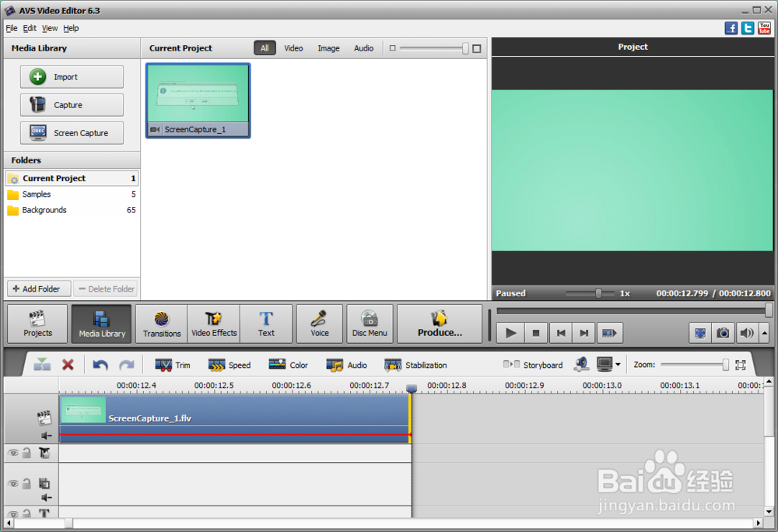Image resolution: width=778 pixels, height=532 pixels.
Task: Switch preview to full screen
Action: click(700, 333)
